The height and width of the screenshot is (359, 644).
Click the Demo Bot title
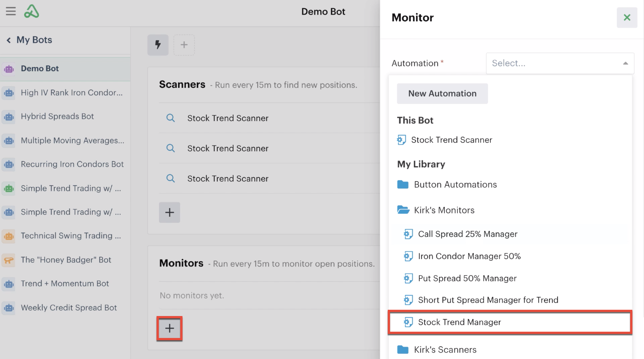(x=323, y=12)
